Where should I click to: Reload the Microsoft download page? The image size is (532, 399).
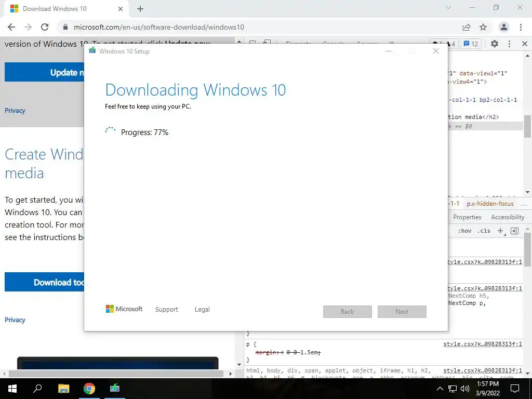pos(45,27)
